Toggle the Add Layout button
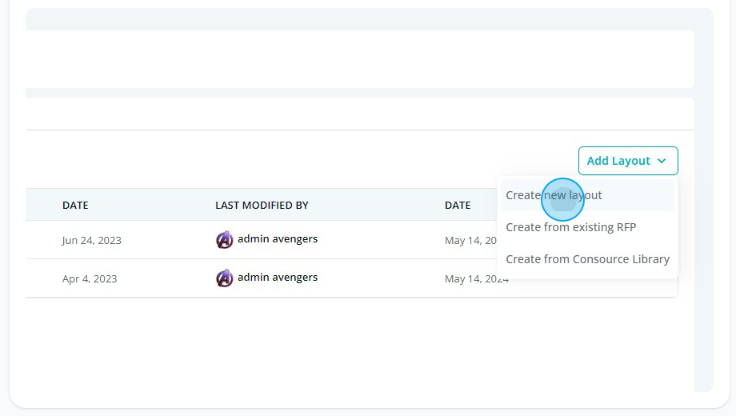Image resolution: width=736 pixels, height=416 pixels. [x=628, y=161]
